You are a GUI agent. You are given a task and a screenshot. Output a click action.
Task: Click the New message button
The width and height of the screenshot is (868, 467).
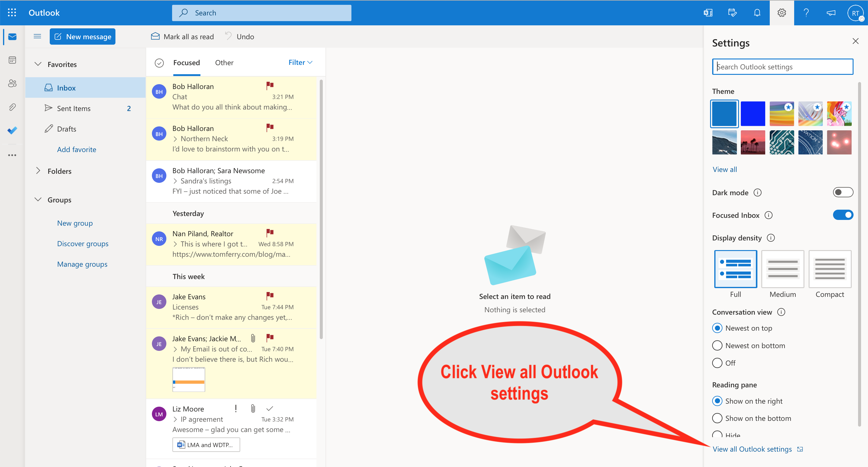click(83, 37)
